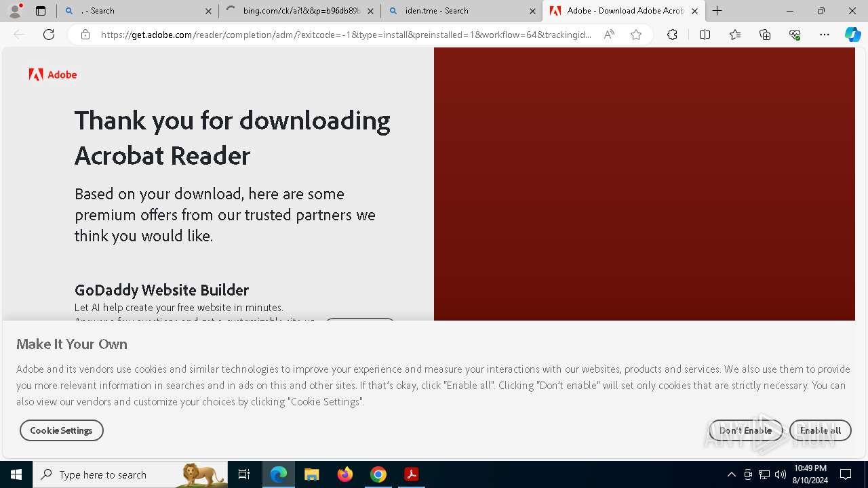Open the browser profile icon
Screen dimensions: 868x488
pyautogui.click(x=15, y=11)
